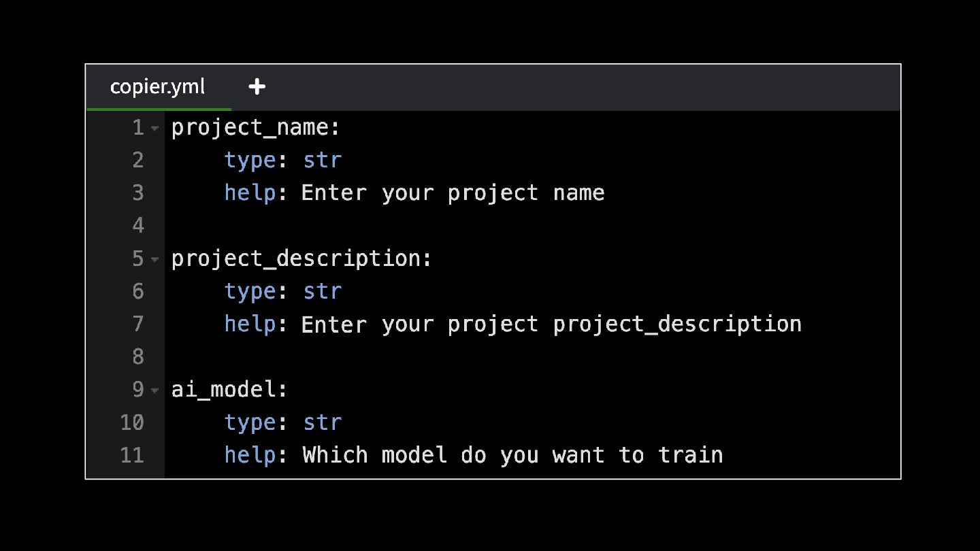The width and height of the screenshot is (980, 551).
Task: Collapse the ai_model block fold arrow
Action: 154,390
